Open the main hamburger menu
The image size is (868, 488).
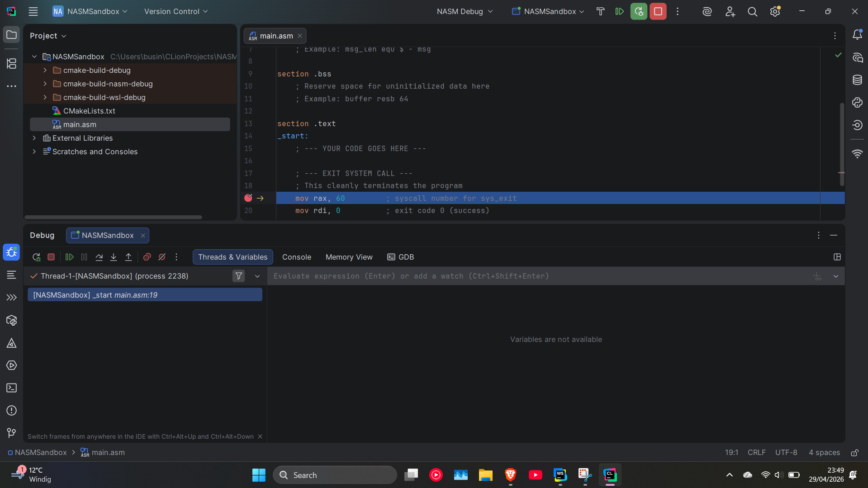33,11
